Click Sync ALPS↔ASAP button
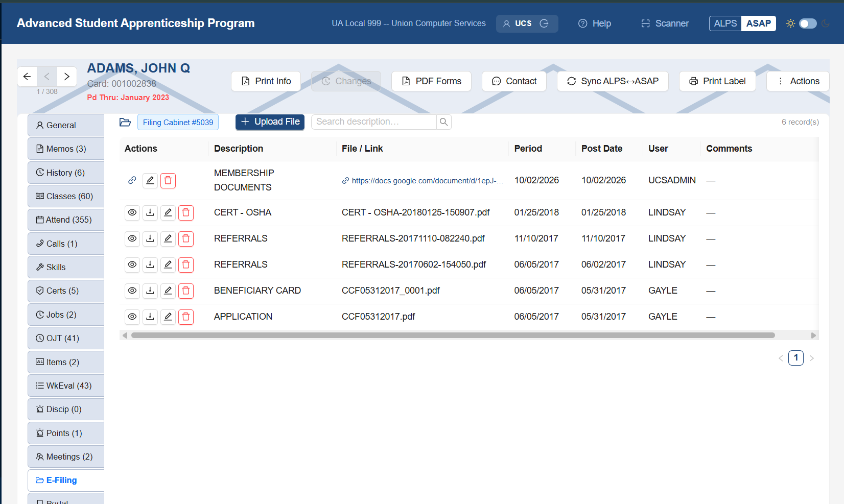The width and height of the screenshot is (844, 504). point(613,81)
